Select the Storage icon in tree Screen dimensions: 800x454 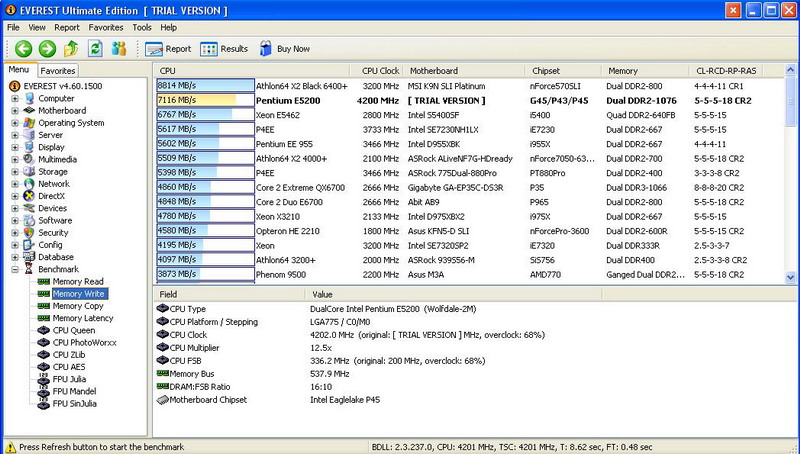[x=30, y=172]
